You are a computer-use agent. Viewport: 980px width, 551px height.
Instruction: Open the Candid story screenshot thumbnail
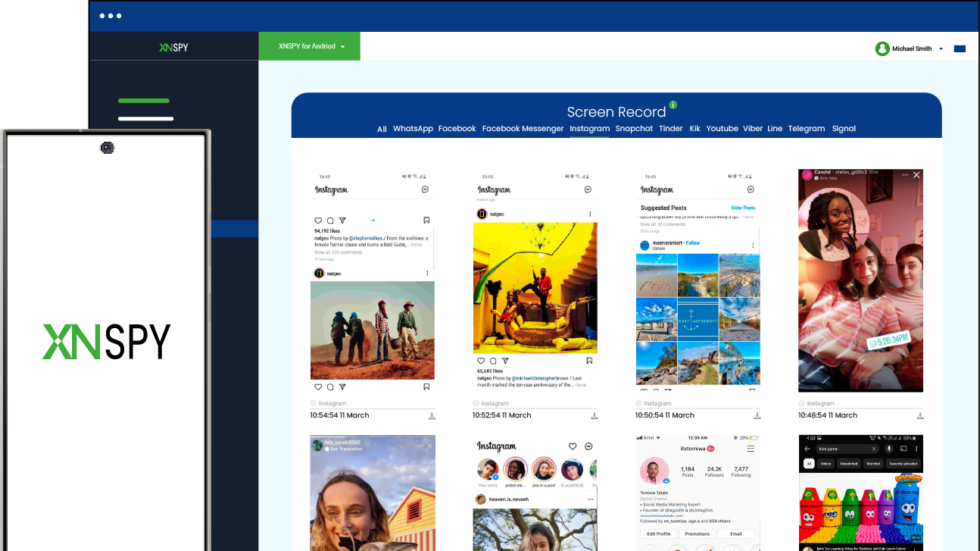point(860,280)
